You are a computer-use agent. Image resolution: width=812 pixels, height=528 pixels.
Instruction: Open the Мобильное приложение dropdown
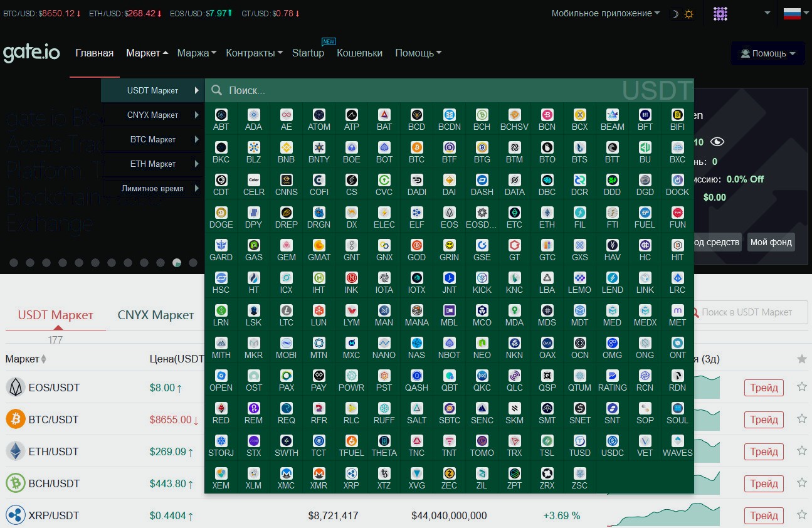click(x=606, y=13)
